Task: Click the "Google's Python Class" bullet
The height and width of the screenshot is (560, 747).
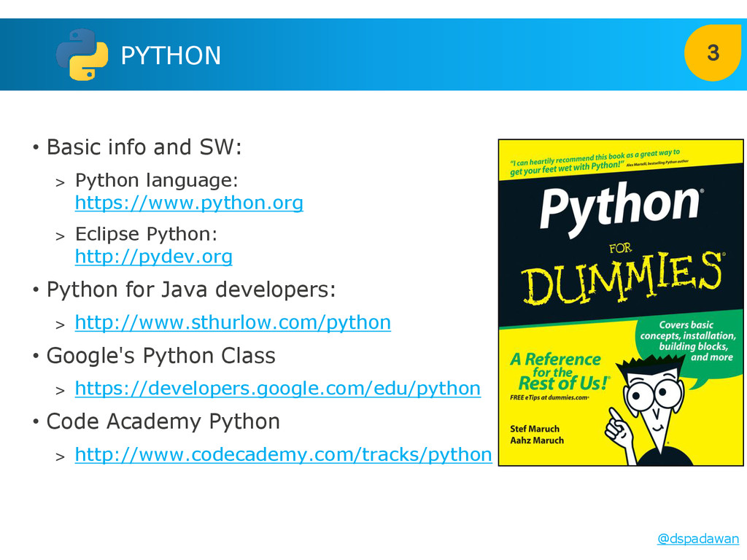Action: 161,356
